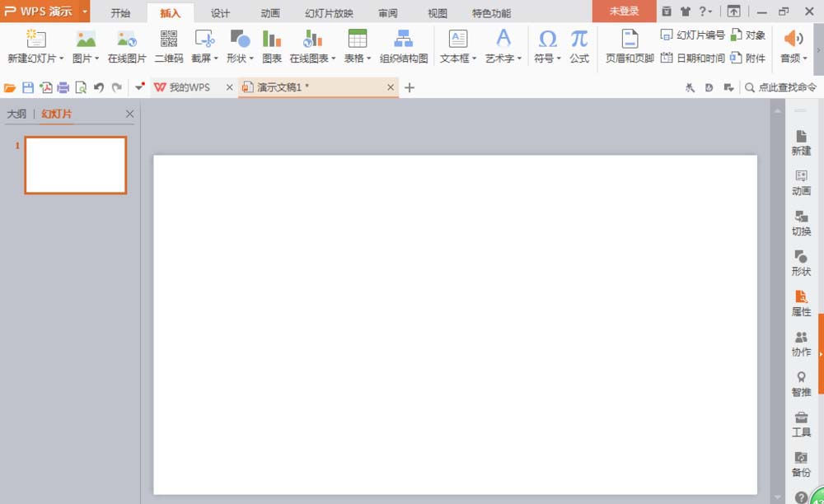
Task: Select slide 1 thumbnail
Action: pyautogui.click(x=76, y=165)
